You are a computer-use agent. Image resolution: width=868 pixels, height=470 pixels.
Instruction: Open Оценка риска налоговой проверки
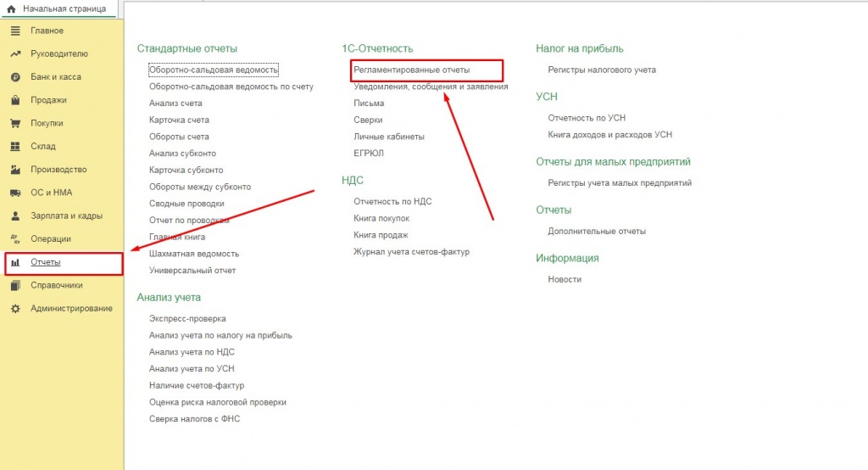click(x=218, y=402)
